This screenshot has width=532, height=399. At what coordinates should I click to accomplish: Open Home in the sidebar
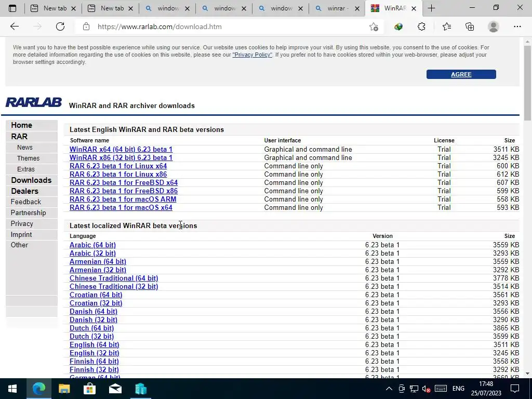coord(21,125)
